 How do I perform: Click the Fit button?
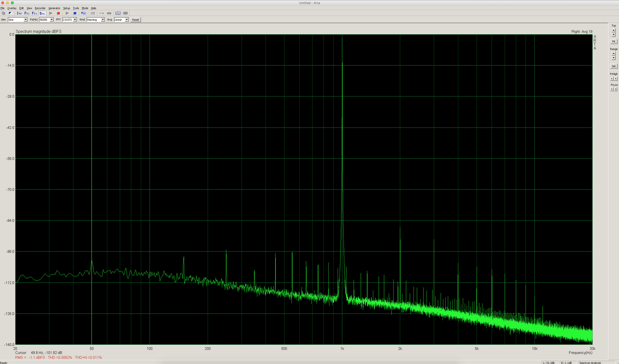point(614,42)
